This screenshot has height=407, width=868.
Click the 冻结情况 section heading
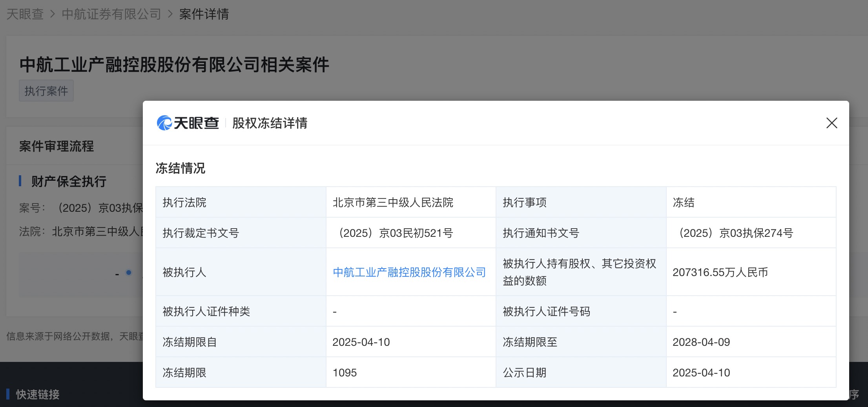(181, 168)
